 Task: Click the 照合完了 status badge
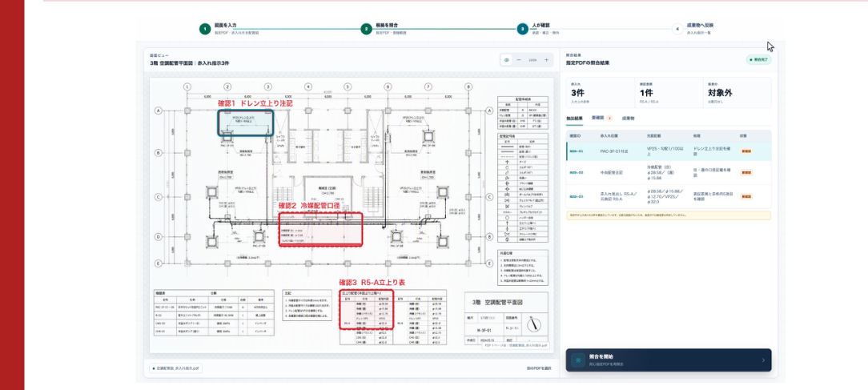click(758, 59)
